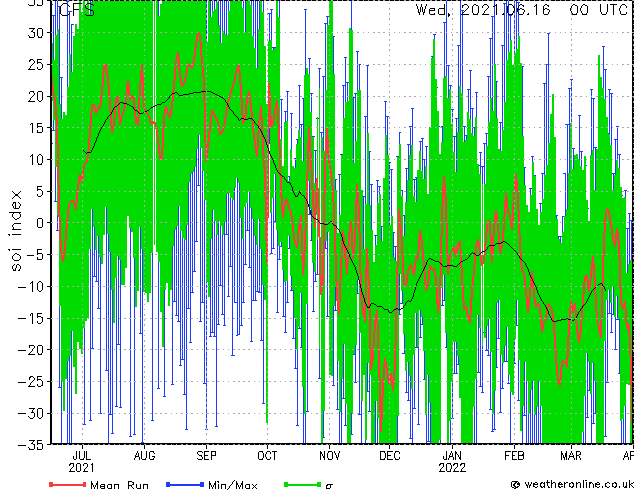This screenshot has height=490, width=634.
Task: Click the 'MAR' month label
Action: pos(571,456)
